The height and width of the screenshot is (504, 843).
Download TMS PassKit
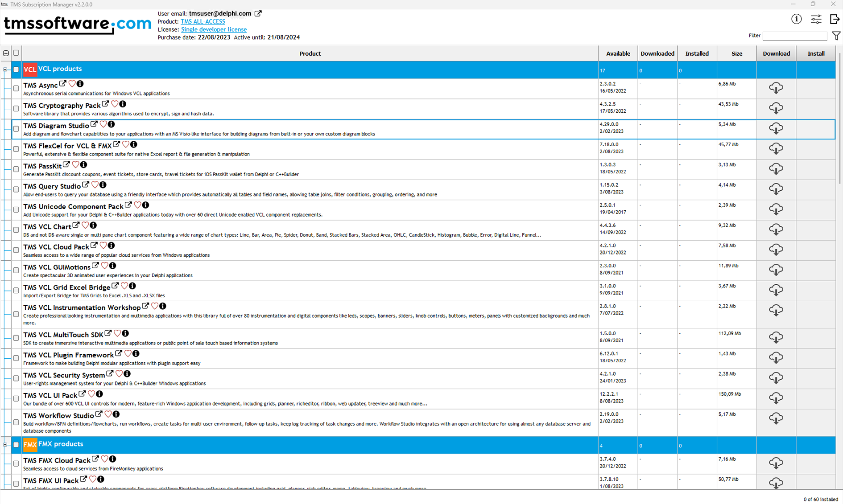(776, 169)
